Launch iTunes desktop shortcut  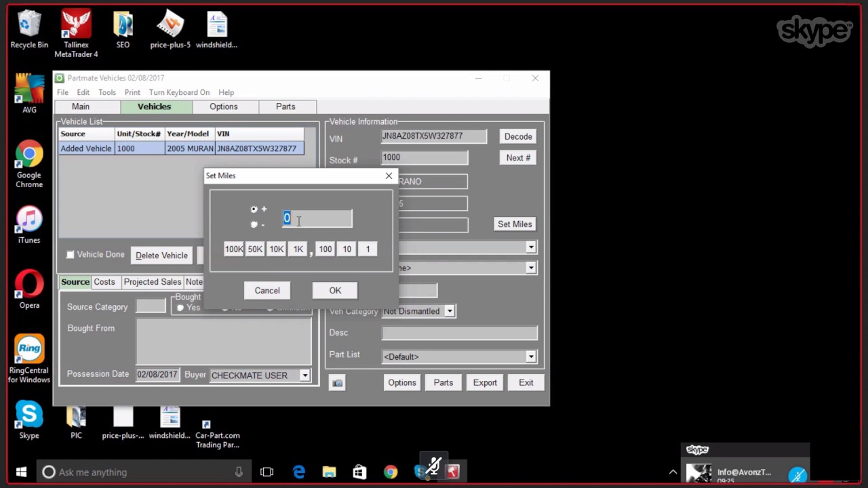point(29,225)
